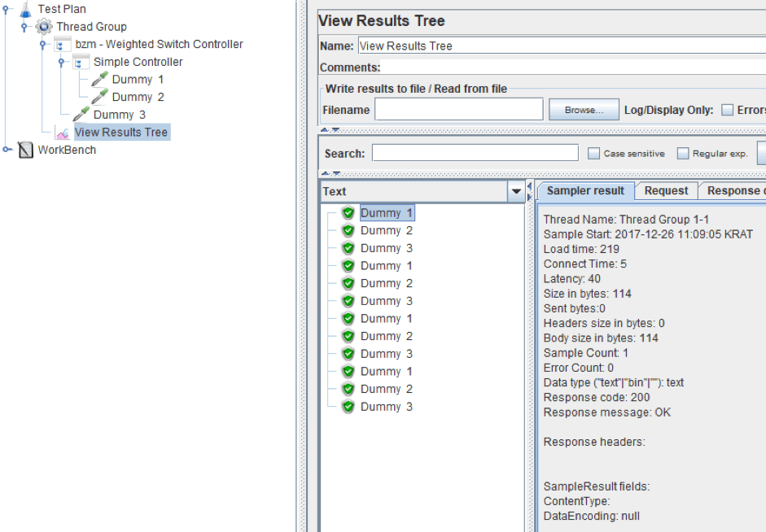Viewport: 766px width, 532px height.
Task: Enable the Case sensitive checkbox
Action: [x=593, y=153]
